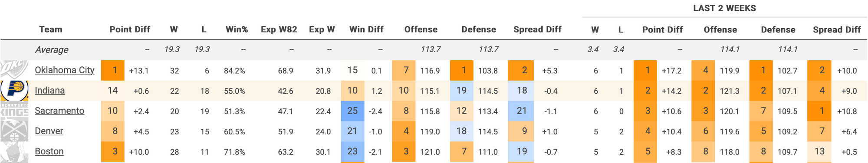Click the Denver Nuggets logo
868x163 pixels.
[x=14, y=131]
